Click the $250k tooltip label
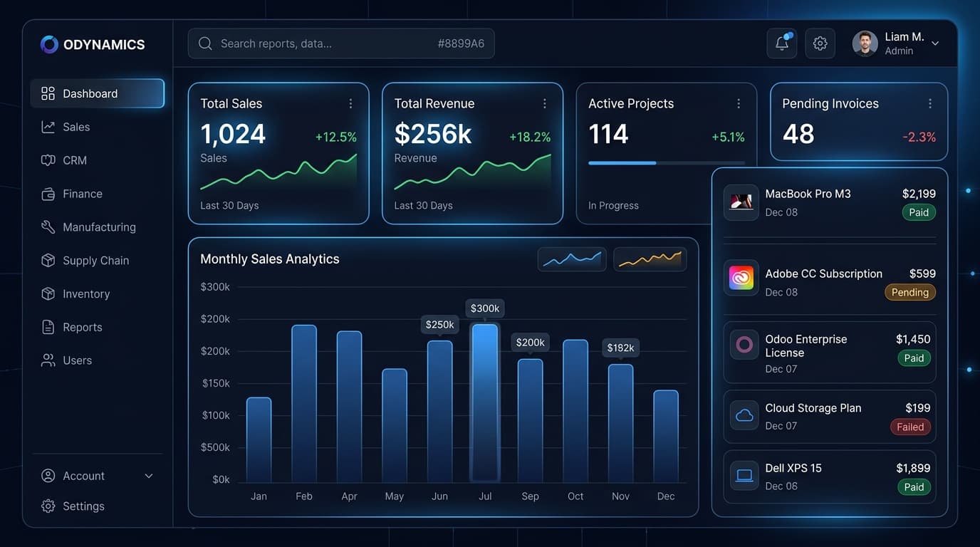Image resolution: width=980 pixels, height=547 pixels. tap(439, 325)
